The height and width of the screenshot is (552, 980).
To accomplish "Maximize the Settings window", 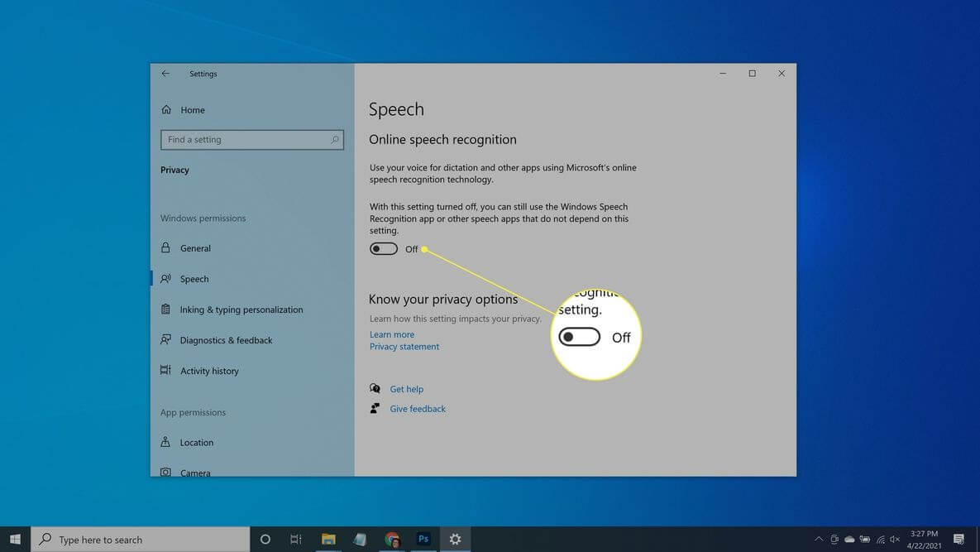I will tap(752, 73).
